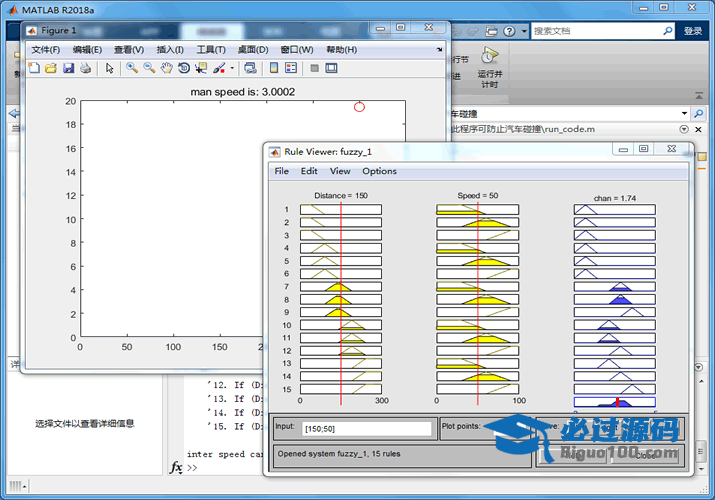Viewport: 715px width, 500px height.
Task: Select the Brush data tool
Action: pos(219,68)
